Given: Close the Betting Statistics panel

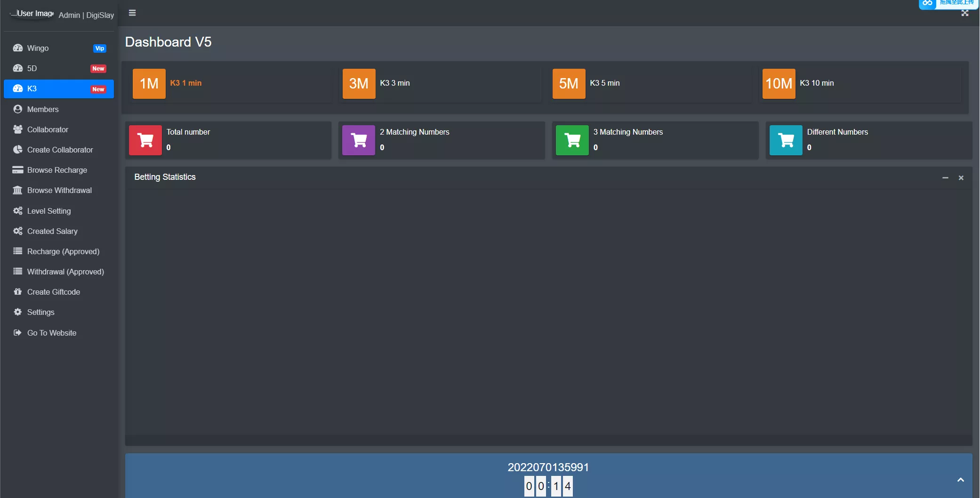Looking at the screenshot, I should pyautogui.click(x=961, y=177).
